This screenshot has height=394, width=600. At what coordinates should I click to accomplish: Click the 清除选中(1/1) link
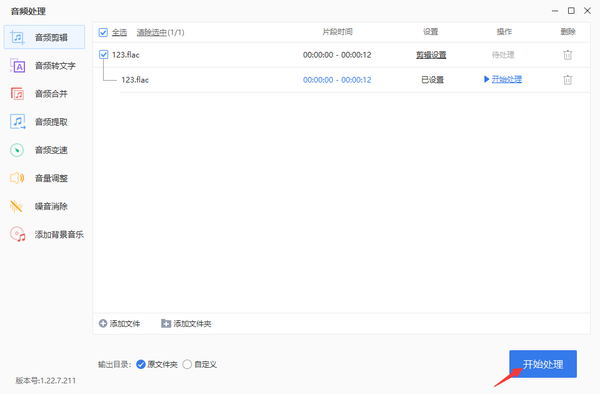click(x=160, y=33)
